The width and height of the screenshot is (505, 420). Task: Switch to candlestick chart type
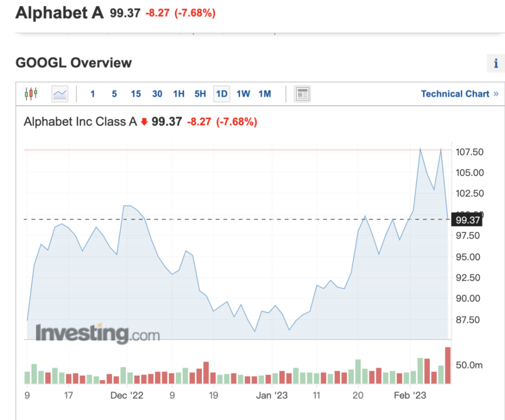pyautogui.click(x=31, y=94)
